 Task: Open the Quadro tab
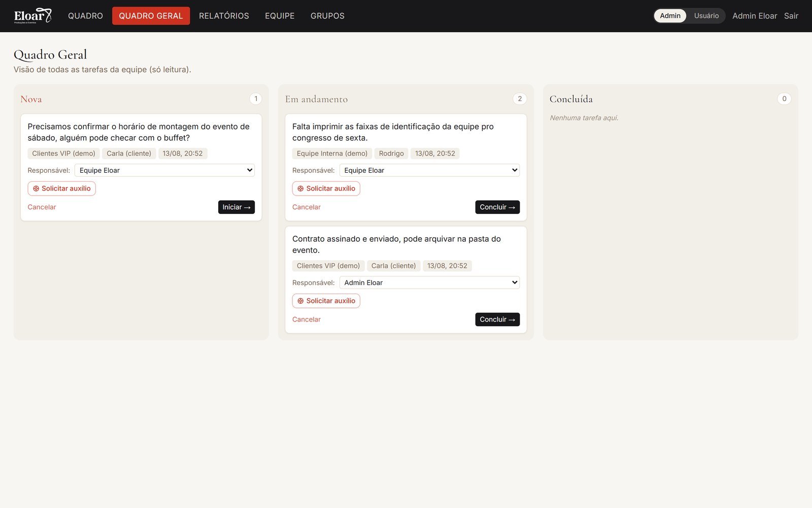[x=85, y=16]
